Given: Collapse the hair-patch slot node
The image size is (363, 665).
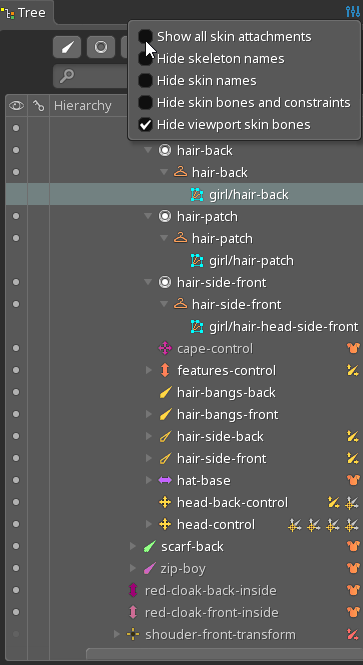Looking at the screenshot, I should (x=148, y=216).
